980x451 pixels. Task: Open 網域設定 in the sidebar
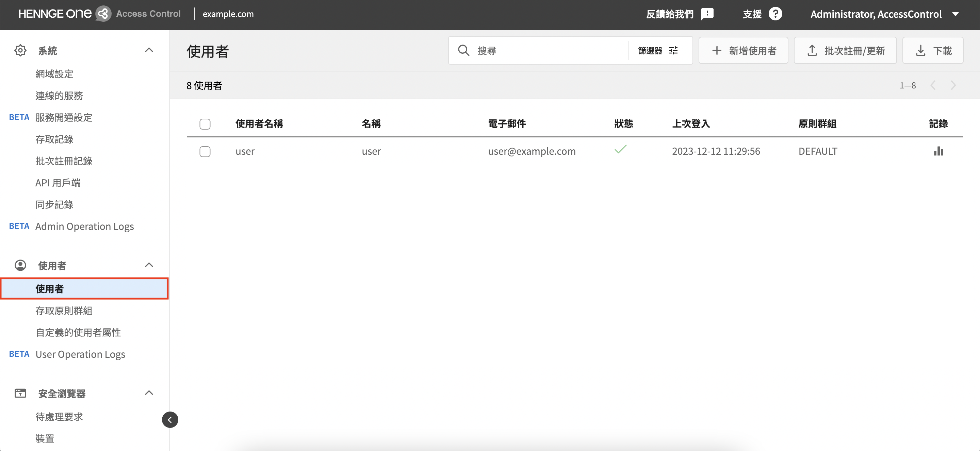tap(54, 74)
